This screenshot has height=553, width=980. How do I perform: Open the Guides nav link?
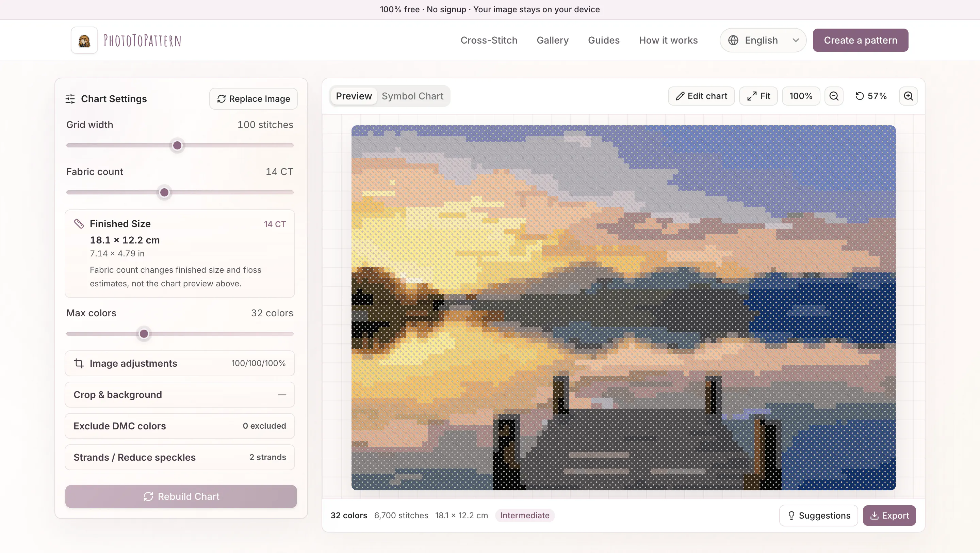604,40
